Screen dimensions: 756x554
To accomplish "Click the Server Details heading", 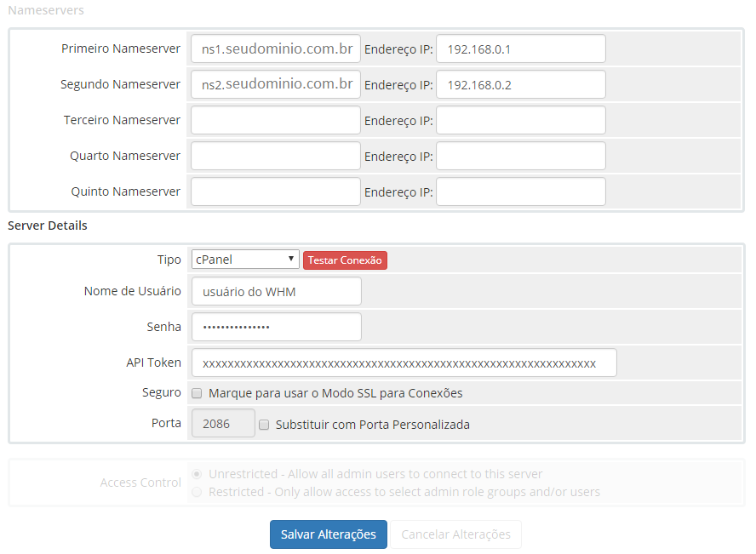I will (x=48, y=226).
